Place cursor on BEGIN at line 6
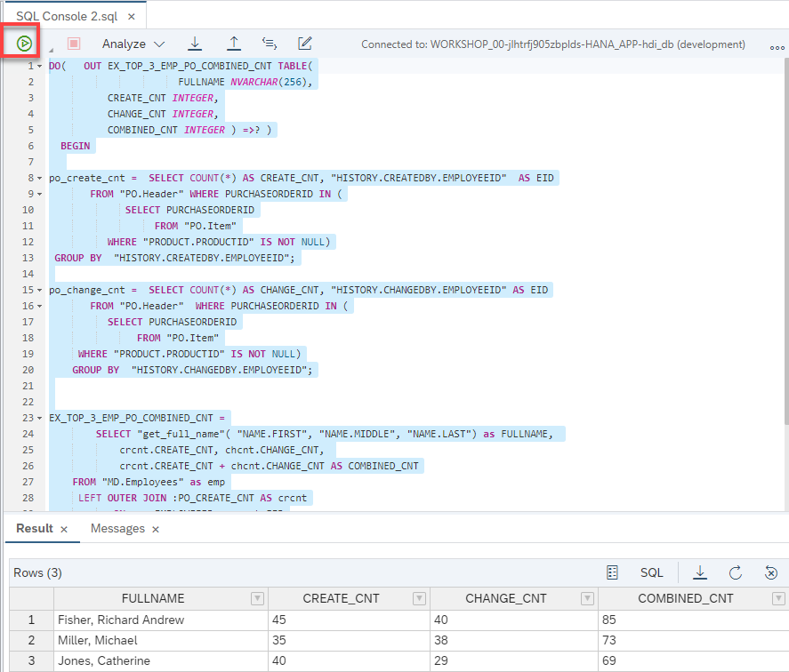Image resolution: width=789 pixels, height=672 pixels. pyautogui.click(x=76, y=146)
